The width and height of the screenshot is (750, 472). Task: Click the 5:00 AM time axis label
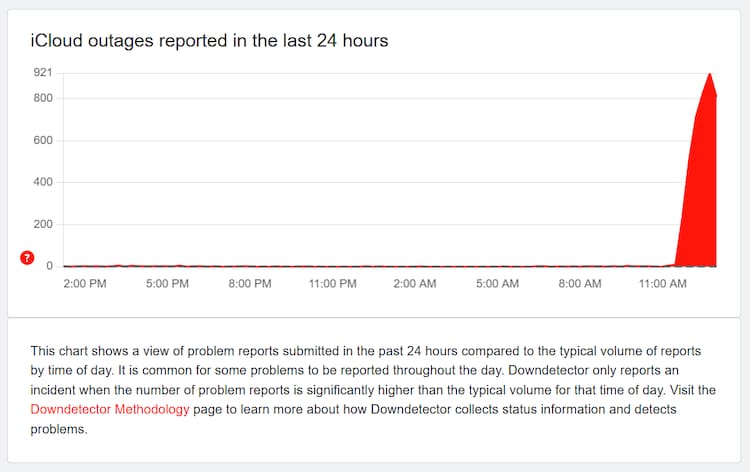pyautogui.click(x=497, y=285)
